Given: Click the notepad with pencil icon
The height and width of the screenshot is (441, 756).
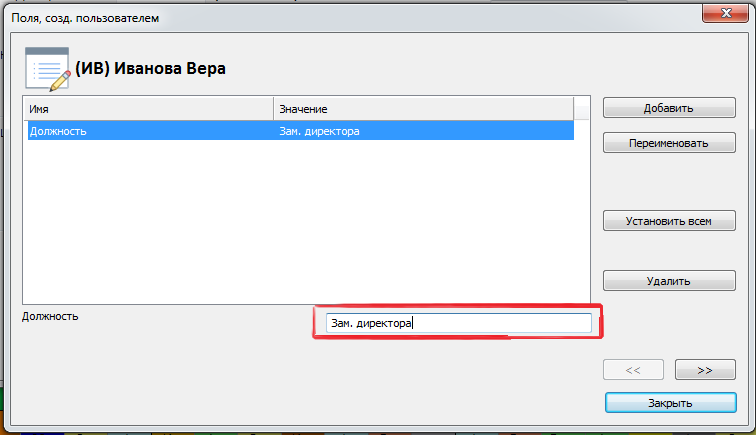Looking at the screenshot, I should point(46,67).
